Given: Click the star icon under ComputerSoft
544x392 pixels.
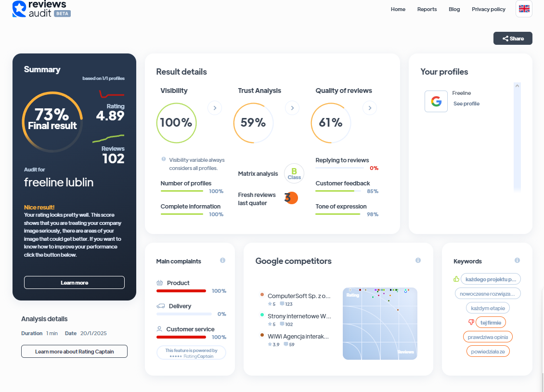Looking at the screenshot, I should [270, 304].
